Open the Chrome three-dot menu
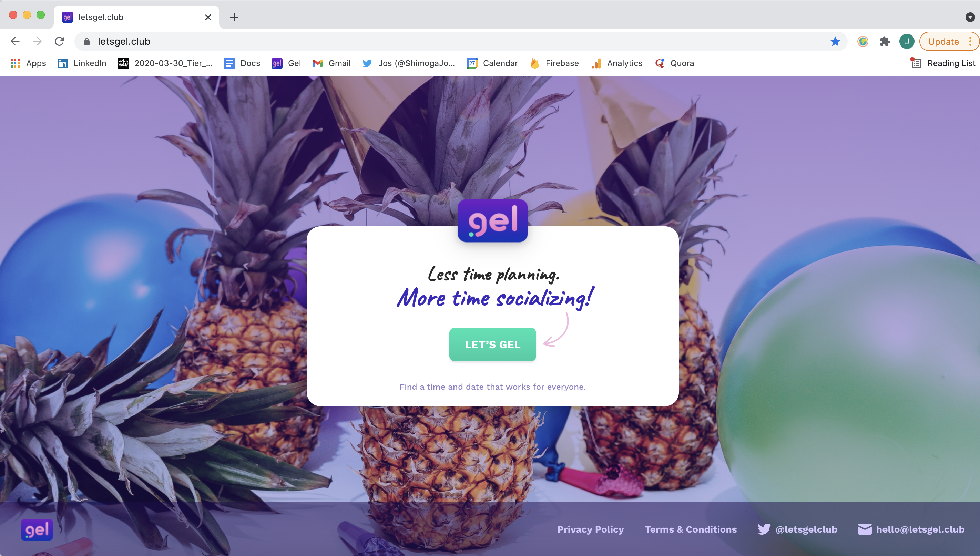 pos(970,41)
